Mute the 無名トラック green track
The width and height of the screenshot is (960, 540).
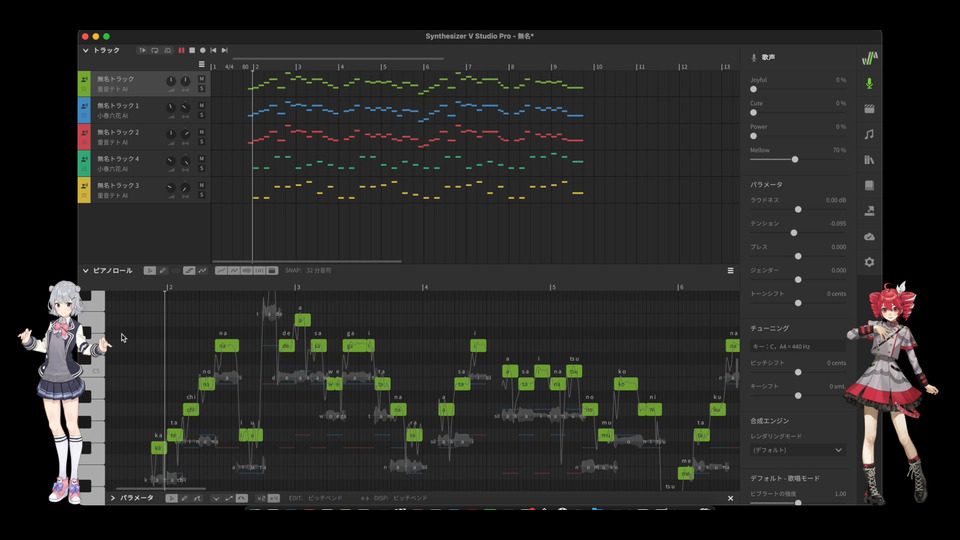tap(201, 79)
